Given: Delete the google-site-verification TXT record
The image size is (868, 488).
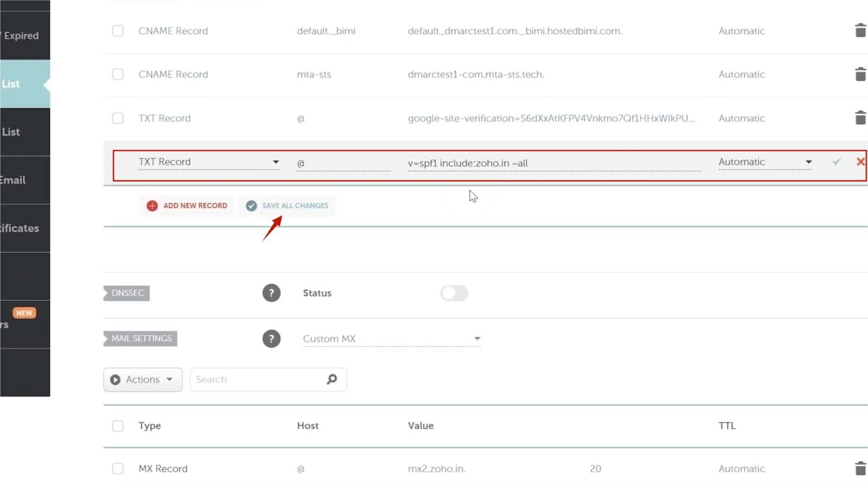Looking at the screenshot, I should click(x=860, y=118).
